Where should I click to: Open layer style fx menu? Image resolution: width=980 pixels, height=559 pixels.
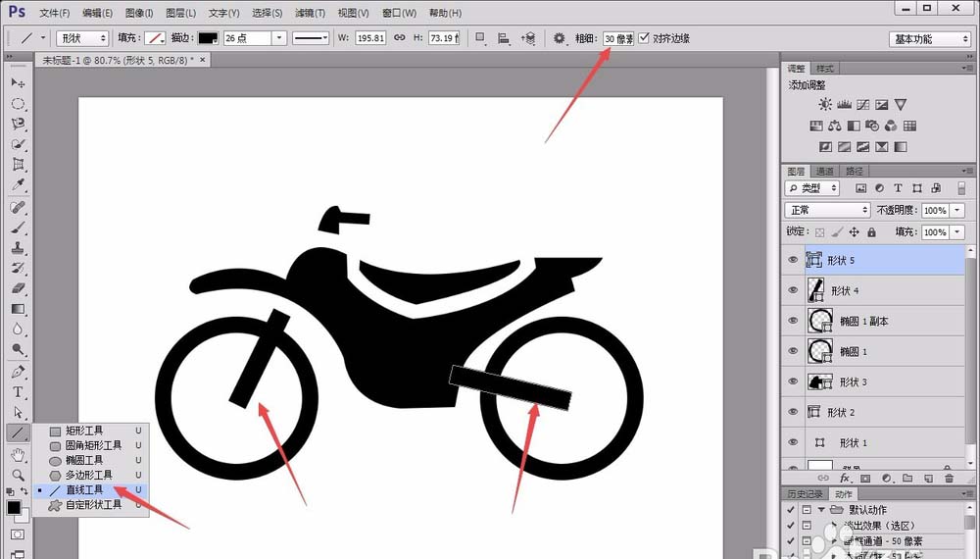point(845,479)
